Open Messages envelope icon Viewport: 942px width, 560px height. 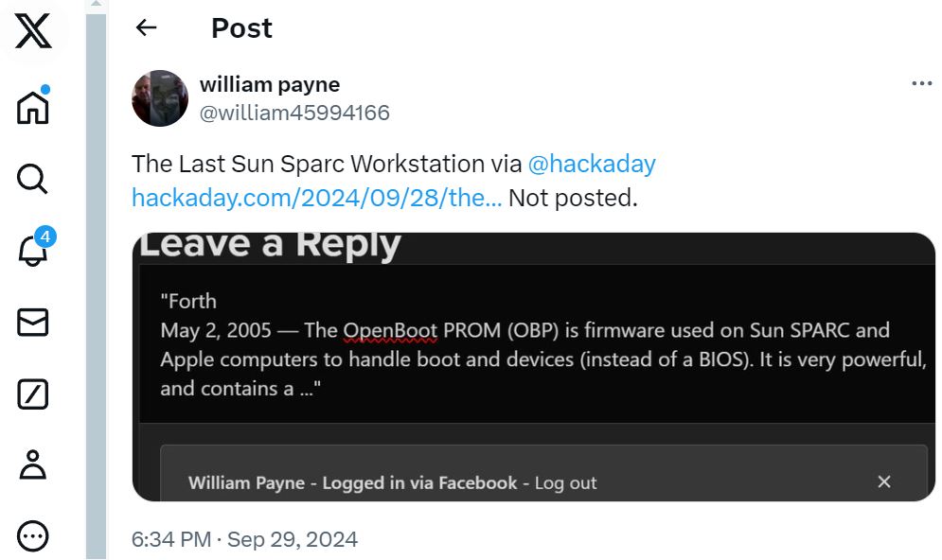click(32, 323)
